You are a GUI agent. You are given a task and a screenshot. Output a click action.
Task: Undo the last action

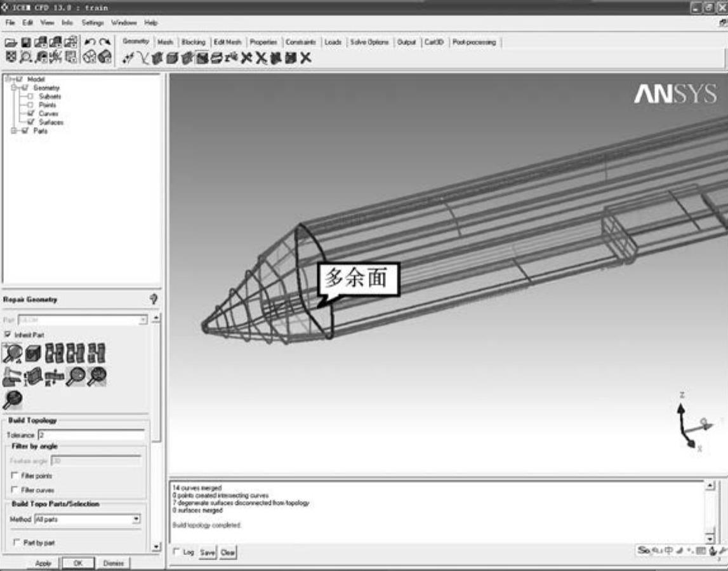click(90, 43)
